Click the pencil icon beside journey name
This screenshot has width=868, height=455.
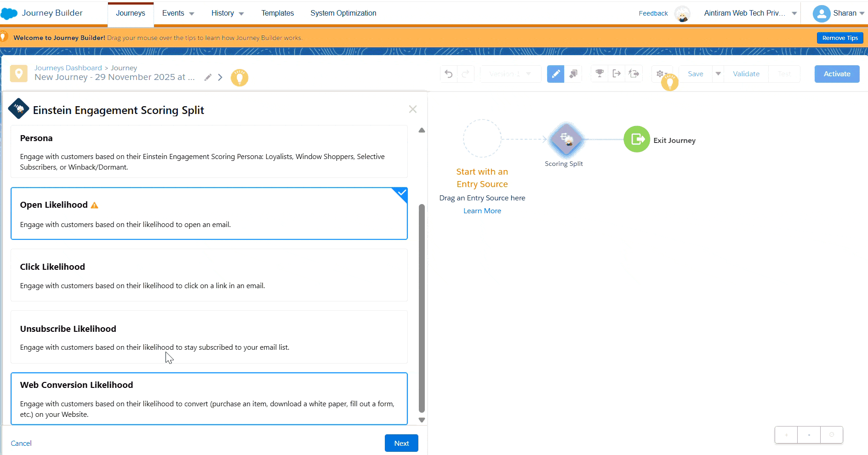pyautogui.click(x=208, y=77)
